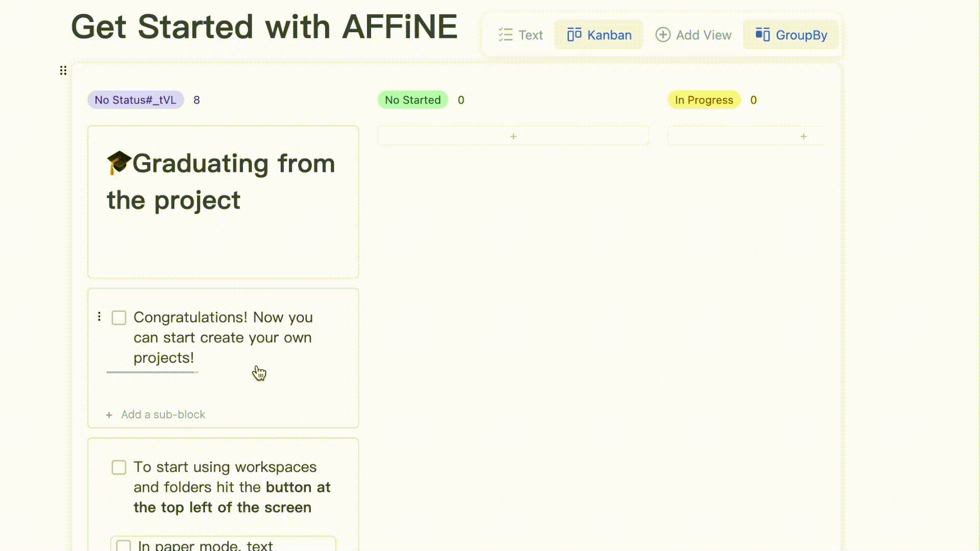Select the In Progress status label
This screenshot has width=980, height=551.
coord(703,100)
